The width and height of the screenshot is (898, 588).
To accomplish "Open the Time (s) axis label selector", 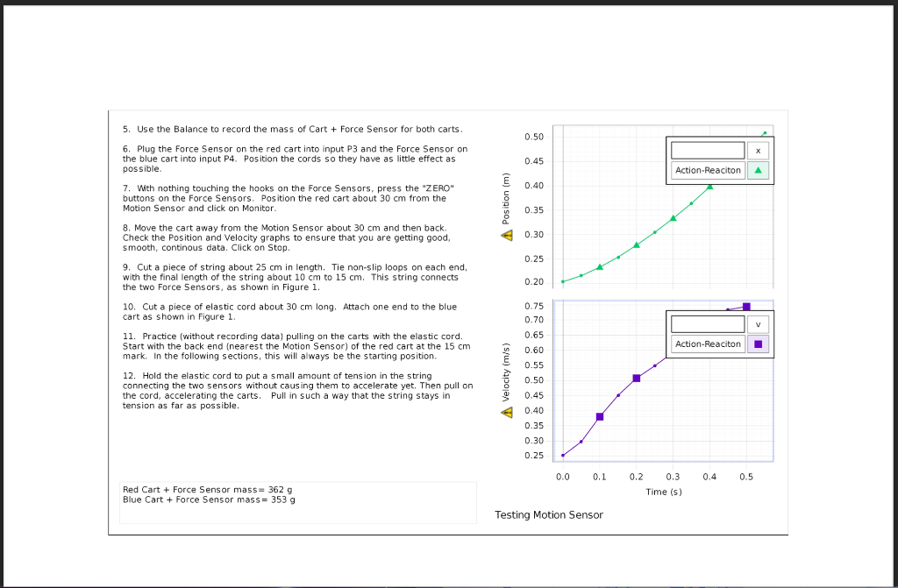I will tap(664, 492).
